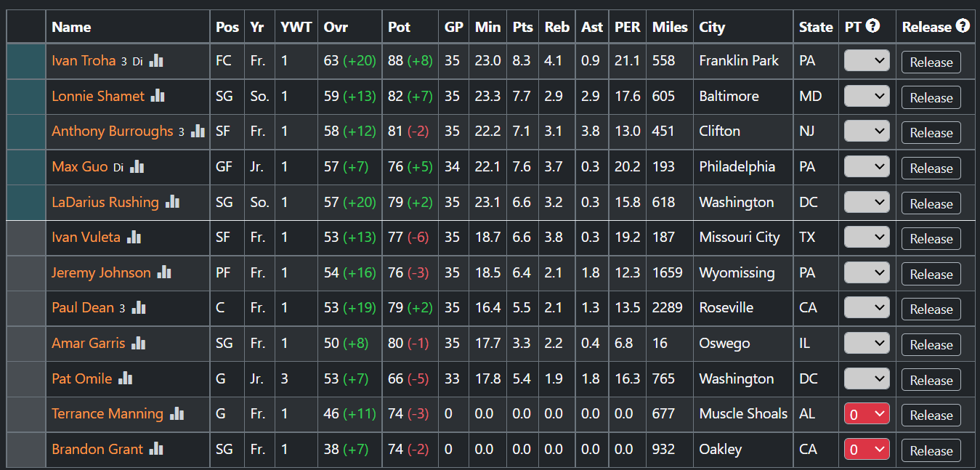The width and height of the screenshot is (980, 470).
Task: Sort table by Ovr column header
Action: pos(336,27)
